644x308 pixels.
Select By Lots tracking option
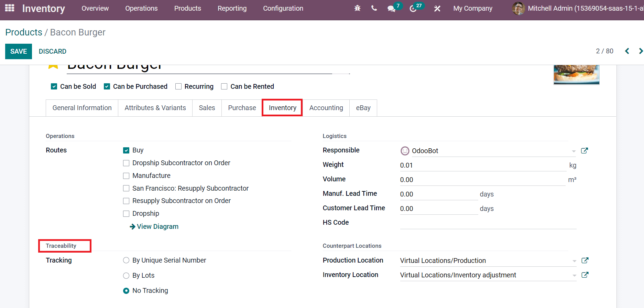click(126, 276)
